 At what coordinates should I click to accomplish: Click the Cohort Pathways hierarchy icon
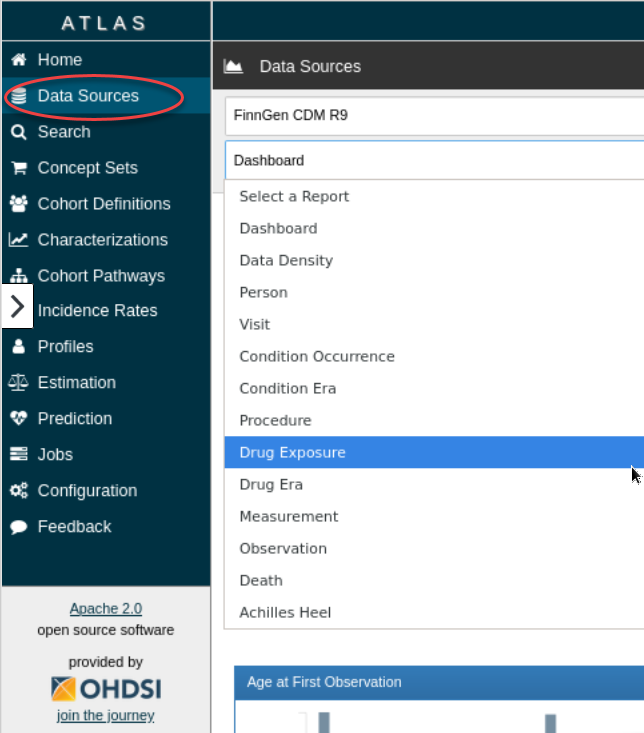click(19, 275)
